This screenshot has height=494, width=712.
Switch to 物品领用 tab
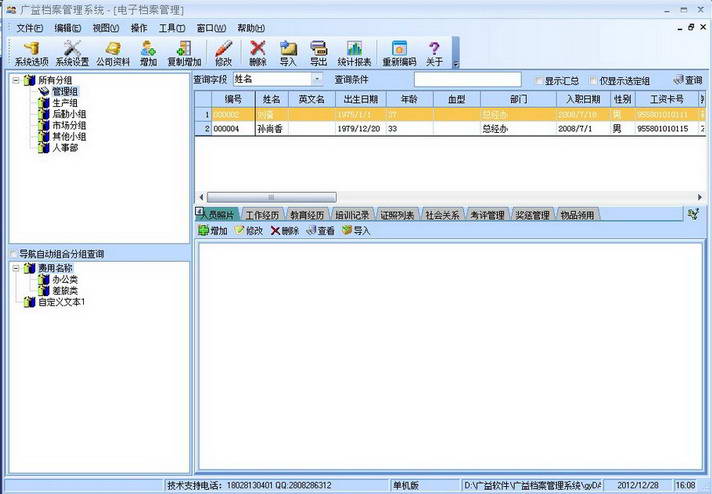point(577,215)
